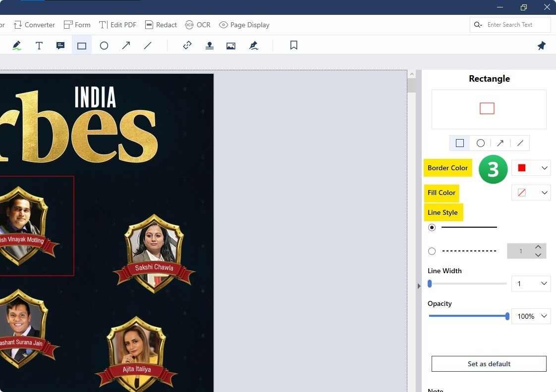Viewport: 556px width, 392px height.
Task: Pin the toolbar with pushpin icon
Action: [x=542, y=46]
